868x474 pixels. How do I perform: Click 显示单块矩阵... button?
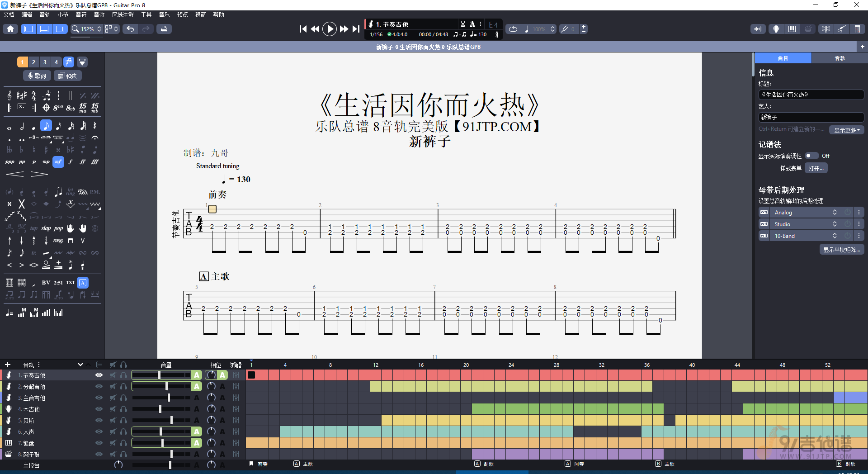(x=842, y=250)
